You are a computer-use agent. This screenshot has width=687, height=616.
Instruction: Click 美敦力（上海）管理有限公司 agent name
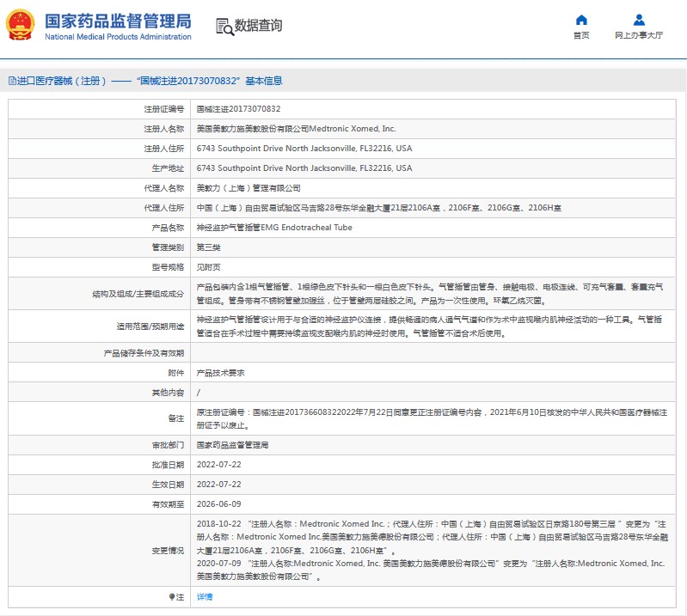[248, 188]
